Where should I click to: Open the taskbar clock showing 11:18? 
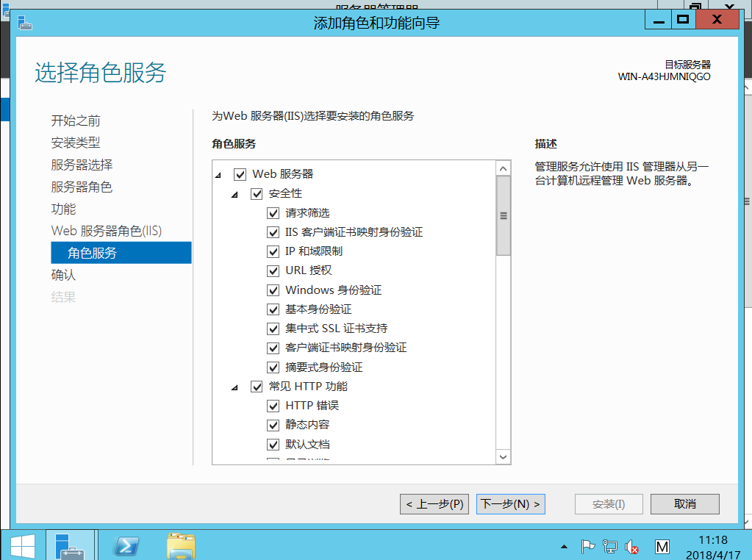(x=713, y=547)
